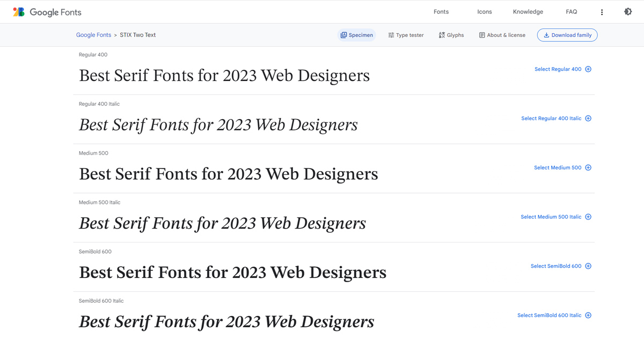Click the Select SemiBold 600 Italic link
The height and width of the screenshot is (338, 644).
coord(550,315)
